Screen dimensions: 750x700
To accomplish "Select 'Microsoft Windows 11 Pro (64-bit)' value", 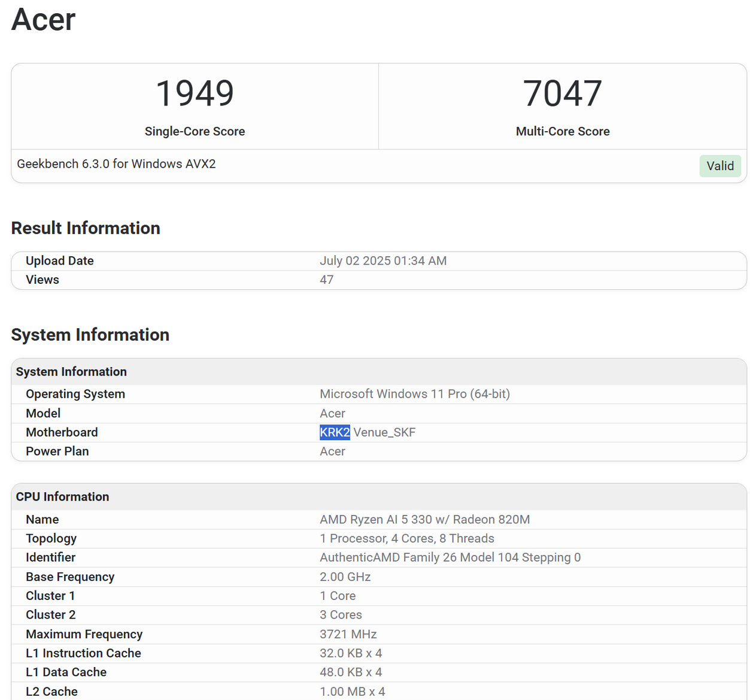I will 415,394.
